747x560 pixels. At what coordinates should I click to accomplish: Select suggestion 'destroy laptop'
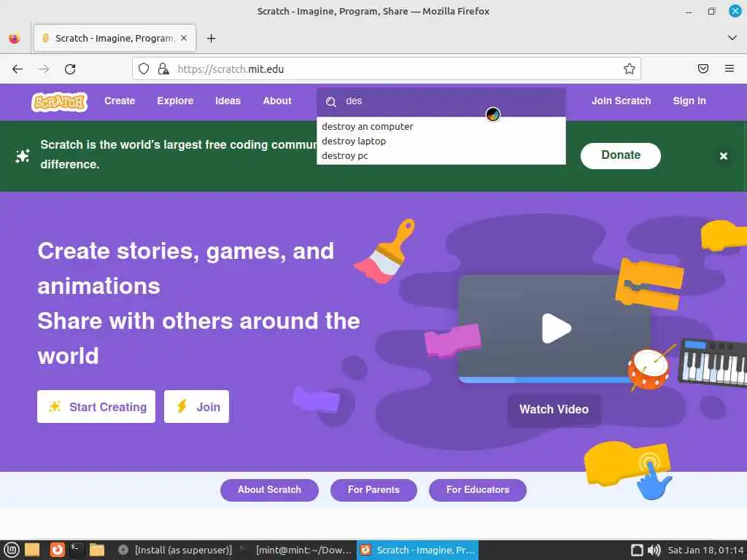tap(441, 141)
